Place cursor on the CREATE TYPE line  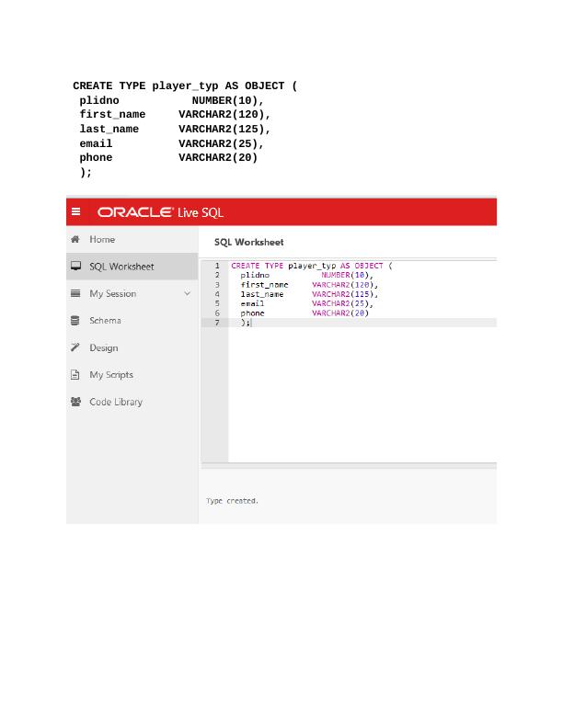tap(311, 266)
